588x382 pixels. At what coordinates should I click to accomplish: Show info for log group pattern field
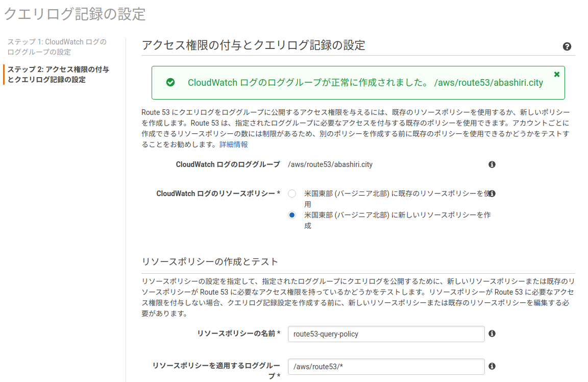click(x=492, y=366)
